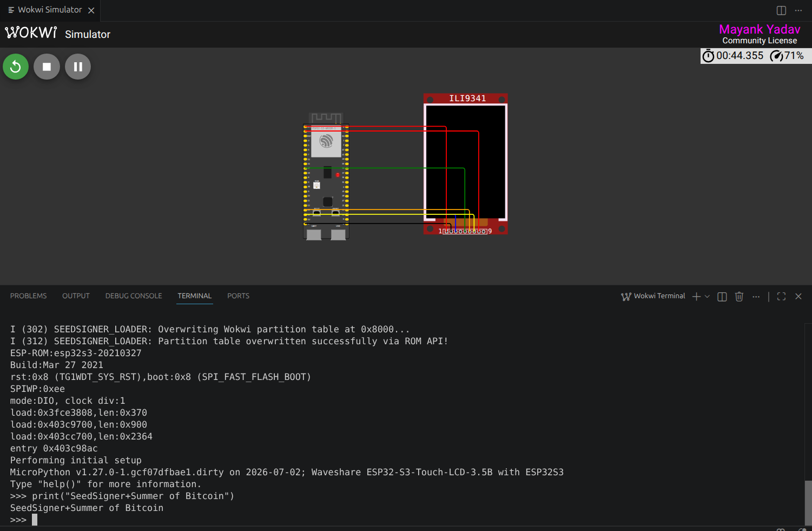This screenshot has height=531, width=812.
Task: Close the Wokwi Simulator tab
Action: (x=91, y=10)
